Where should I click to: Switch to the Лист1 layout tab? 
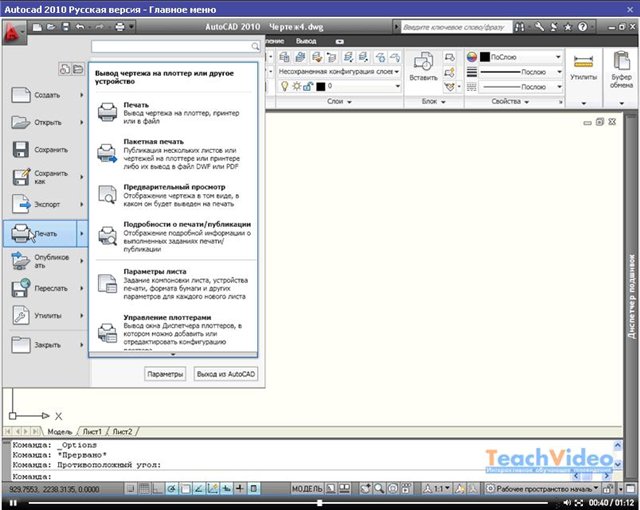[92, 431]
